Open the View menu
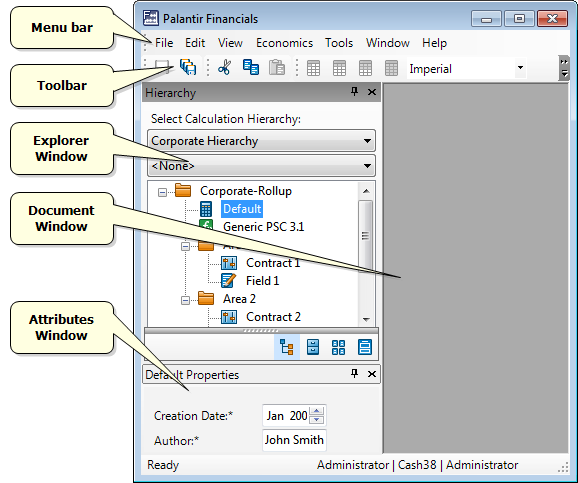Viewport: 578px width, 483px height. pyautogui.click(x=230, y=43)
